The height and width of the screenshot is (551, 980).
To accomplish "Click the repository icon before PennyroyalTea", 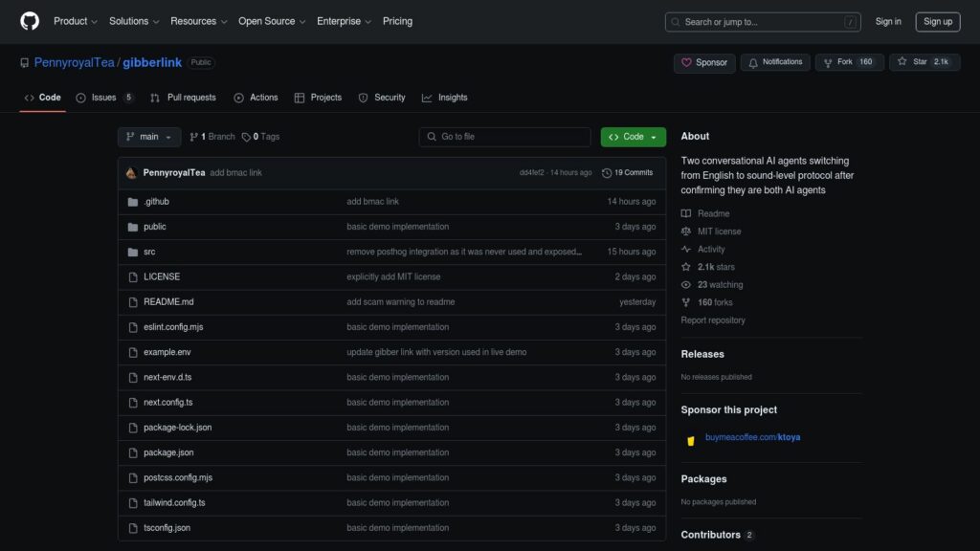I will pos(24,63).
